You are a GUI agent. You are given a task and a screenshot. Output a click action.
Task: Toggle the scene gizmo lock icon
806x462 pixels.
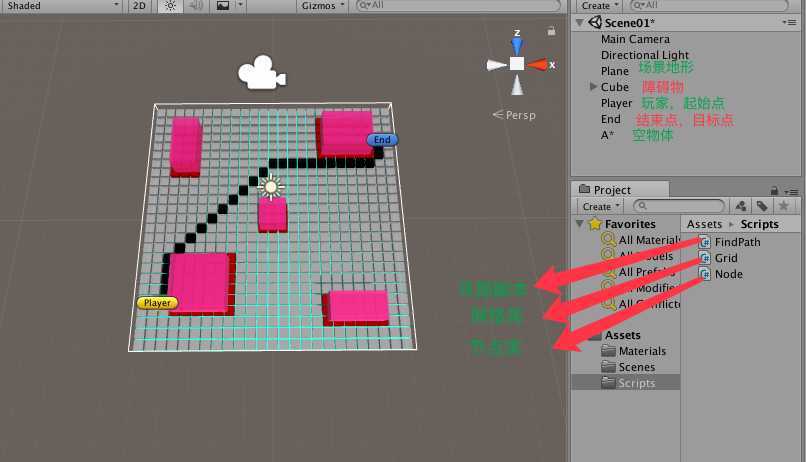point(551,31)
